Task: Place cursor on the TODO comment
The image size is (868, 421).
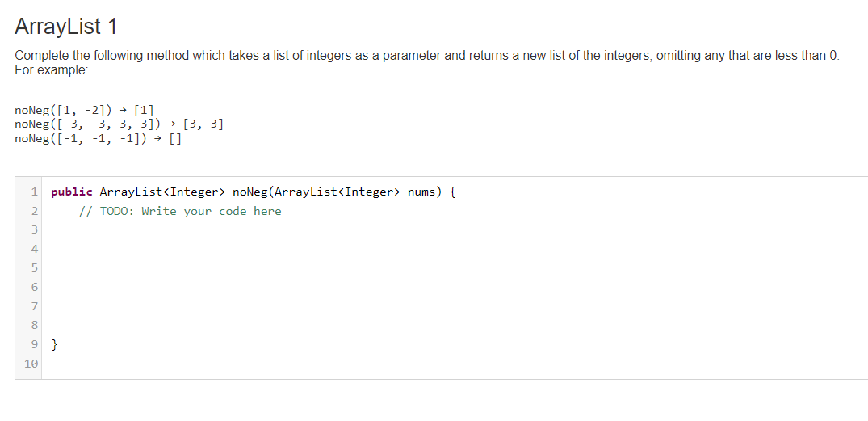Action: [x=180, y=211]
